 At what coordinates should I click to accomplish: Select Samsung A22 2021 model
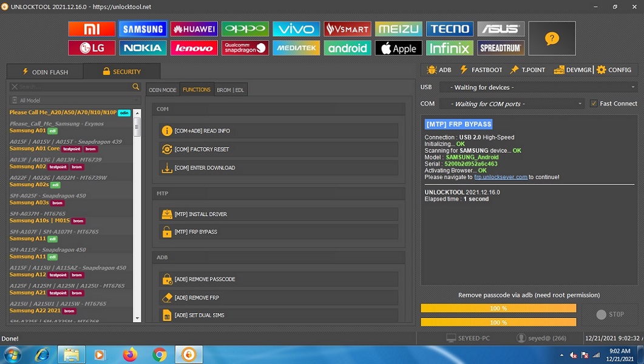[35, 311]
